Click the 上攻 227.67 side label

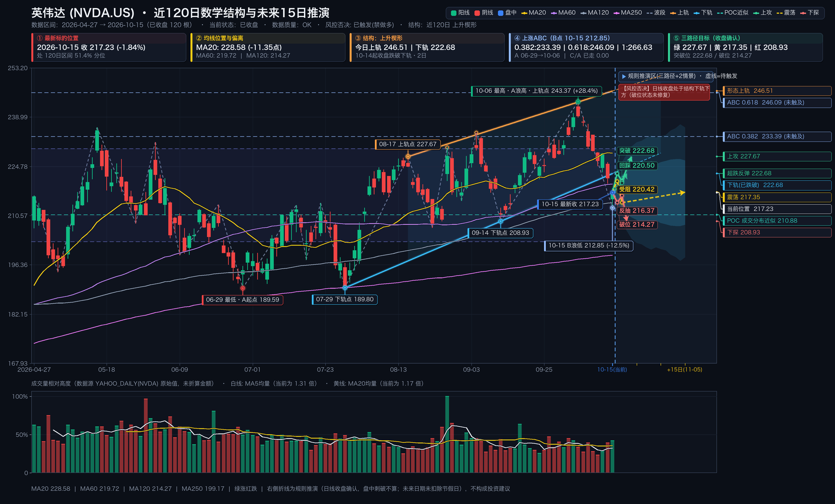[x=777, y=156]
